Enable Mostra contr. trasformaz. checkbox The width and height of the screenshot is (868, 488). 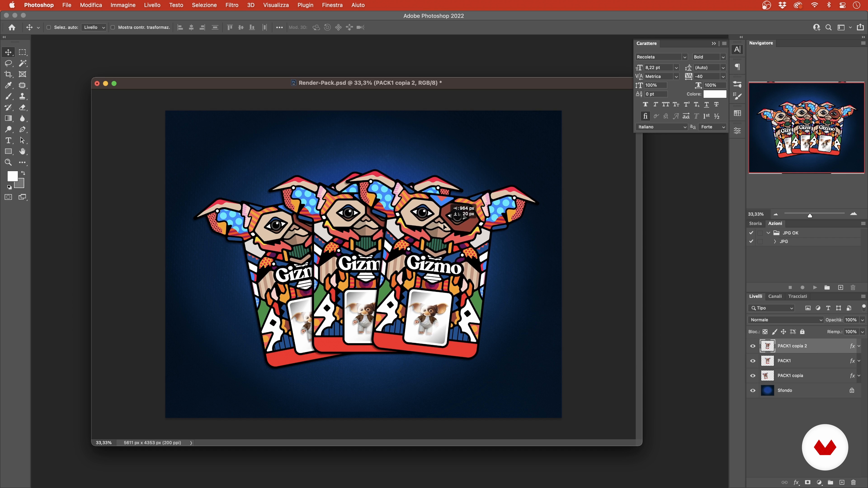coord(113,27)
